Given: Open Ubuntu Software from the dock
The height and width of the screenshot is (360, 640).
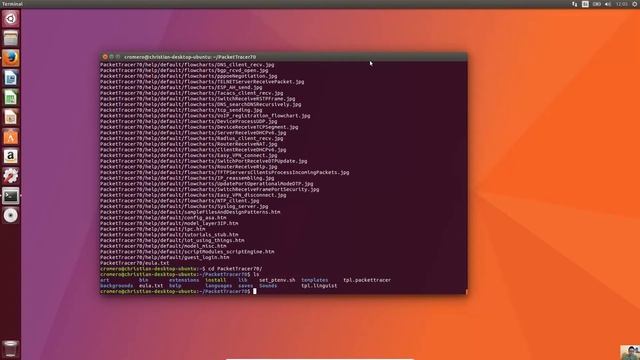Looking at the screenshot, I should click(11, 137).
